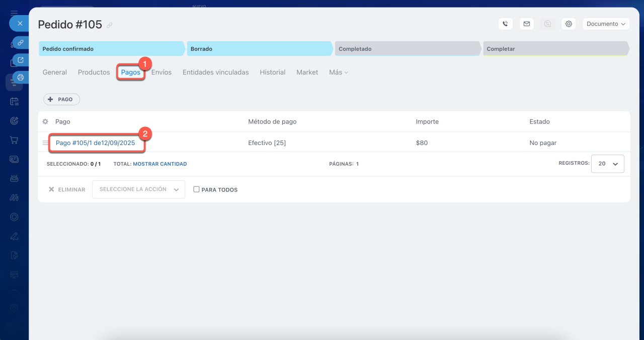Expand the Más tab menu
This screenshot has height=340, width=644.
(338, 73)
